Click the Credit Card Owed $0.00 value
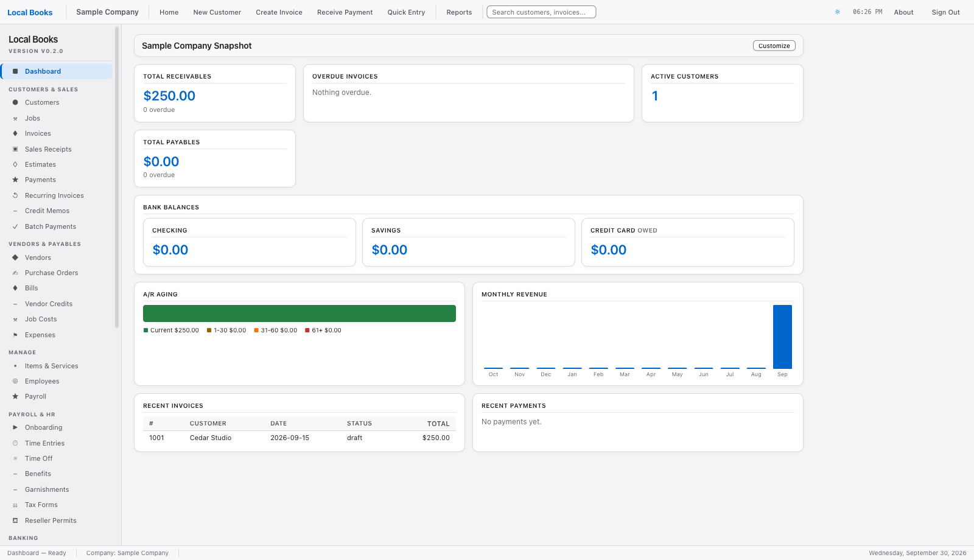Viewport: 974px width, 560px height. 609,250
